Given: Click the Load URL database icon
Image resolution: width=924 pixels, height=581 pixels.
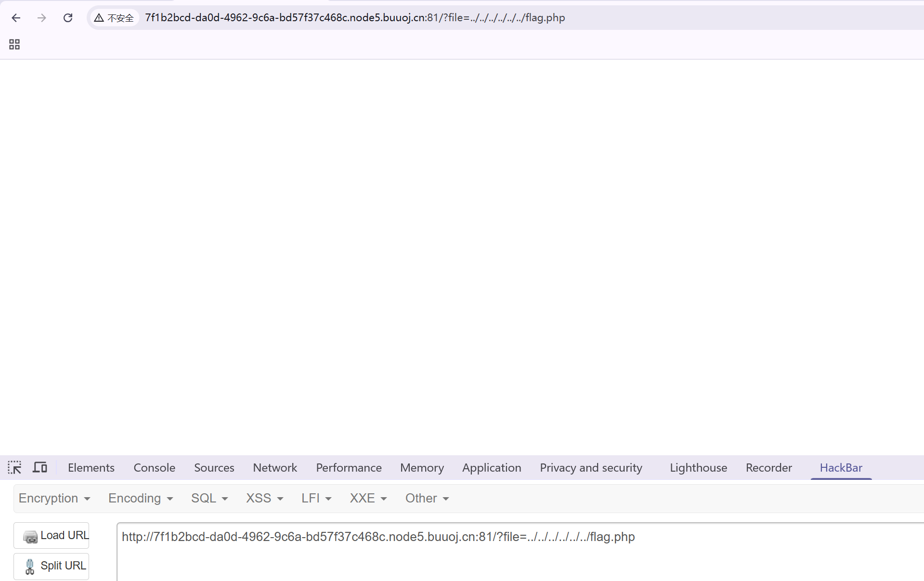Looking at the screenshot, I should point(30,537).
